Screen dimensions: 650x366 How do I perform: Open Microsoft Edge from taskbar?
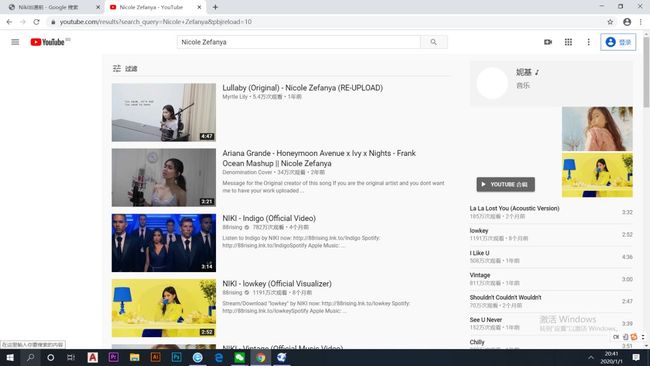pos(218,357)
